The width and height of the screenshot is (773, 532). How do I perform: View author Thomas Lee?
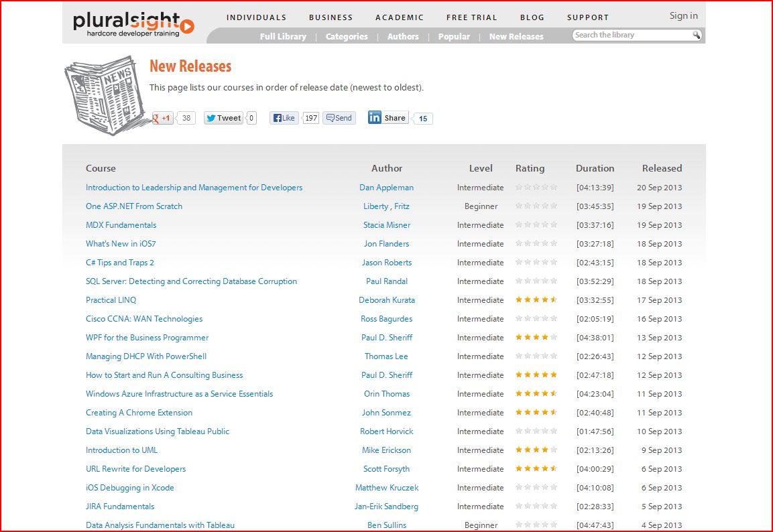pos(386,356)
